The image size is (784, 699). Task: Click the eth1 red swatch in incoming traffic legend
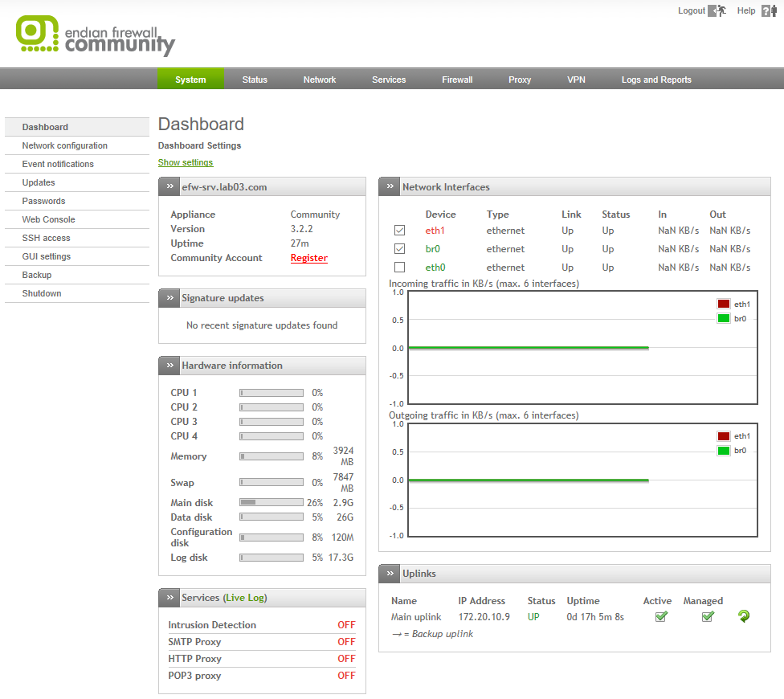tap(724, 304)
